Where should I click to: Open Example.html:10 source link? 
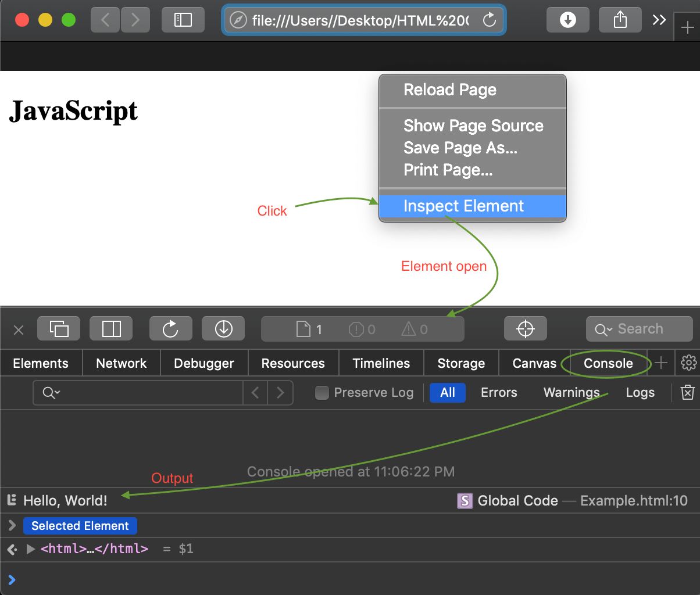click(x=634, y=500)
